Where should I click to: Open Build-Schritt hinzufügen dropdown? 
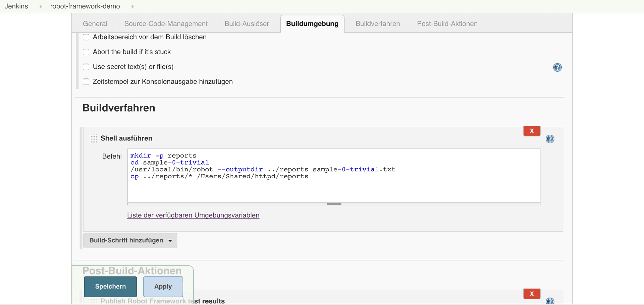(130, 241)
